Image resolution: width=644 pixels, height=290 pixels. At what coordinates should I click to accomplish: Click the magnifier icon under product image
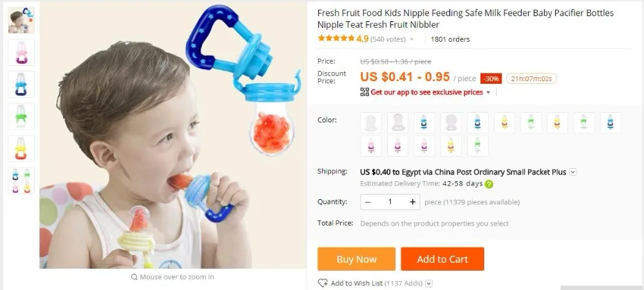click(134, 277)
